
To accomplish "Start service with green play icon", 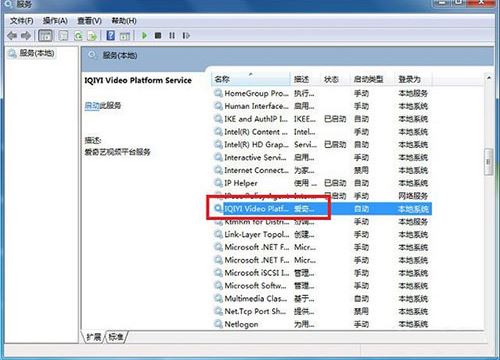I will pyautogui.click(x=144, y=35).
